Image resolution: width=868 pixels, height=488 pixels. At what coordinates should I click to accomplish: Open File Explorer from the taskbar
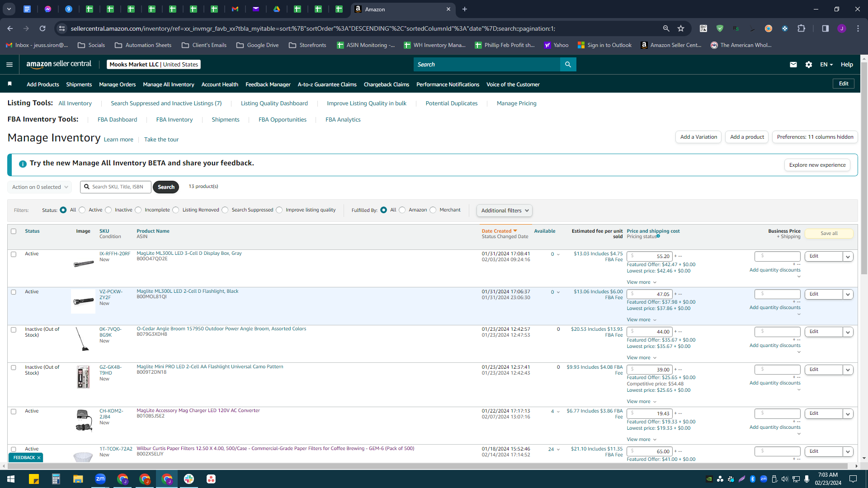pos(78,479)
